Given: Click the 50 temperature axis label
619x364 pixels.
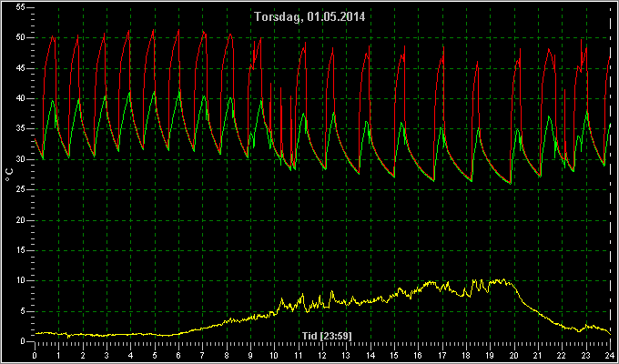Looking at the screenshot, I should [x=21, y=38].
